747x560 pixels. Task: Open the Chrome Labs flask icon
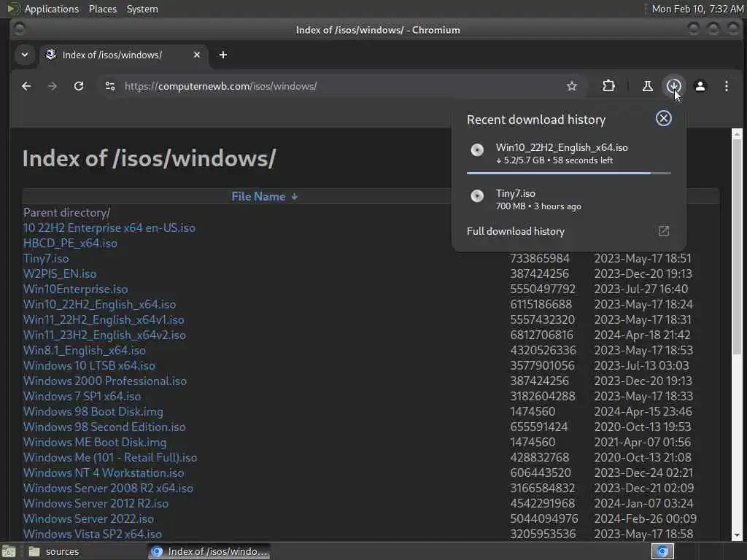[x=648, y=86]
